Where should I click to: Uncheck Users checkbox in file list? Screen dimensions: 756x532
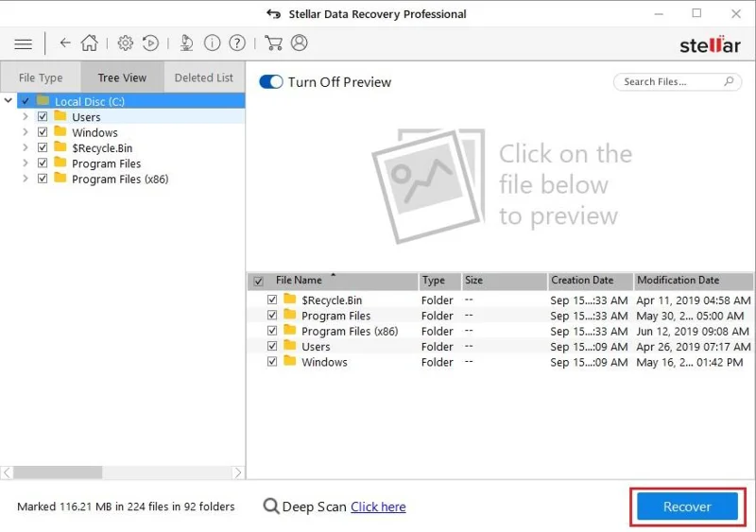point(272,346)
